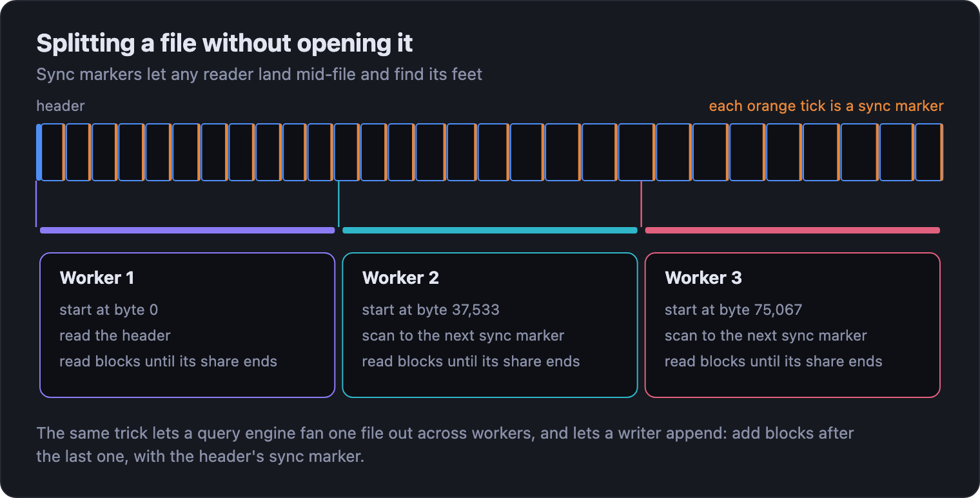Click Worker 1's 'read blocks until its share ends'
The image size is (980, 498).
168,361
